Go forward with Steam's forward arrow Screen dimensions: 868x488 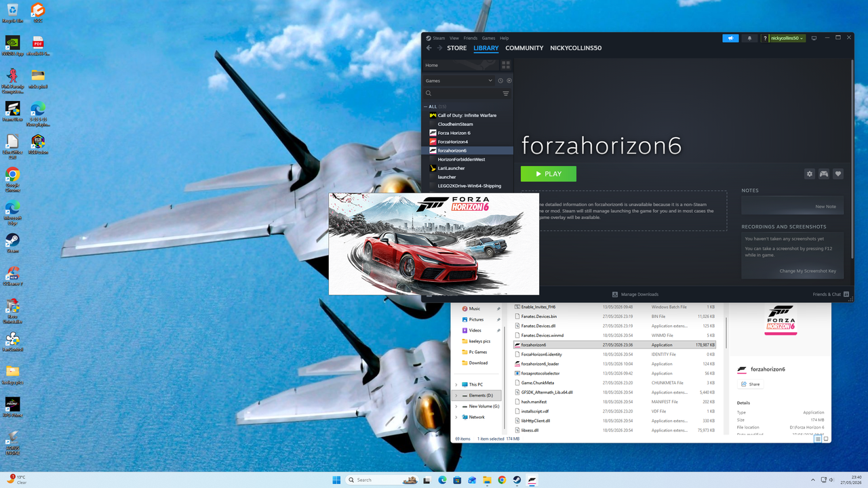(439, 48)
